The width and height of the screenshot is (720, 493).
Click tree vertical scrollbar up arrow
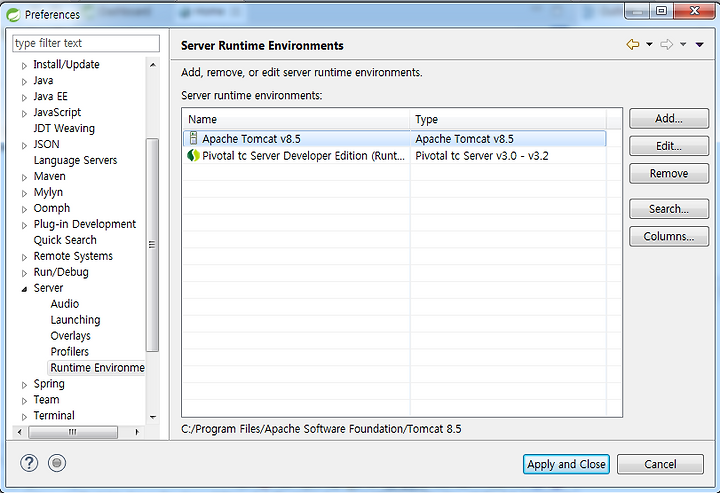[153, 65]
